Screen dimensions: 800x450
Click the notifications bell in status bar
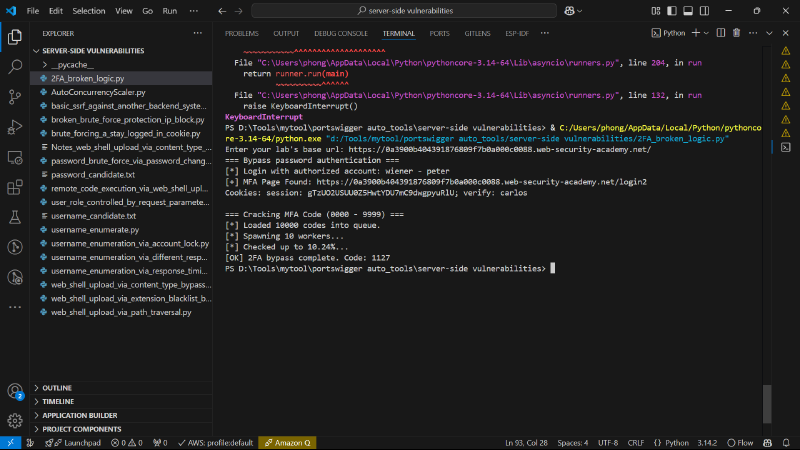tap(786, 443)
